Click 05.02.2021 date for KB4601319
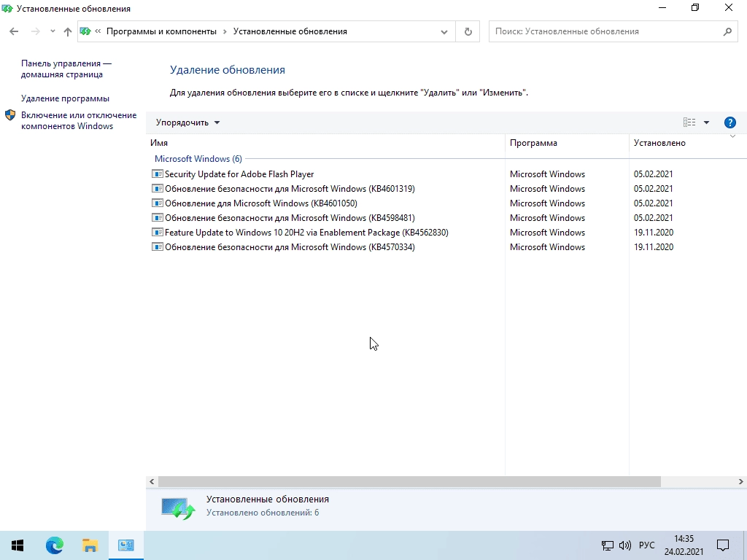The width and height of the screenshot is (747, 560). coord(653,189)
